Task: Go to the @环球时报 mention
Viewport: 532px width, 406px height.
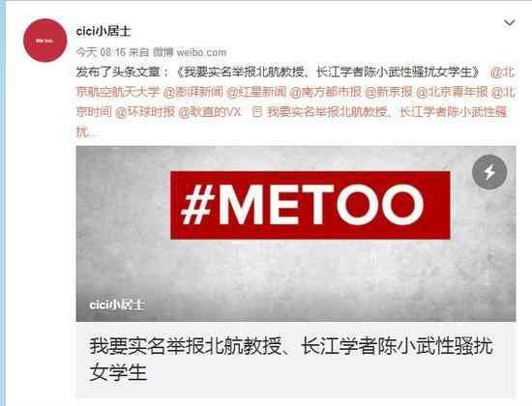Action: pos(145,112)
